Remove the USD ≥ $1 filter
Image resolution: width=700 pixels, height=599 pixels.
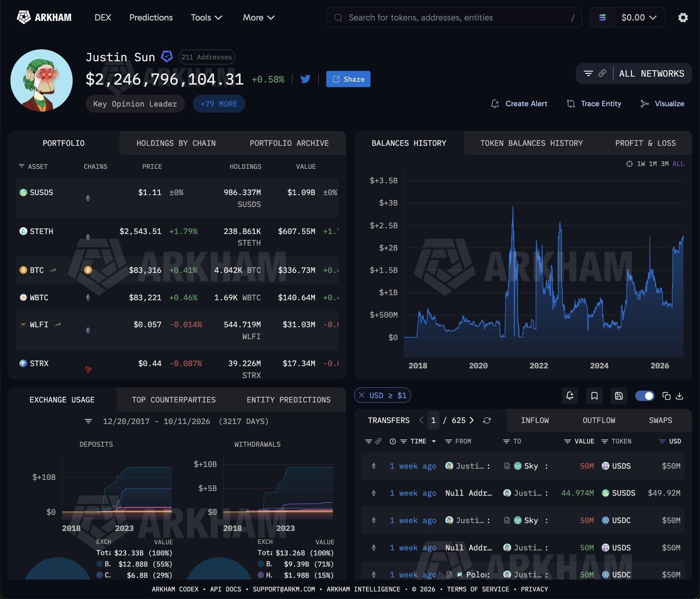362,395
